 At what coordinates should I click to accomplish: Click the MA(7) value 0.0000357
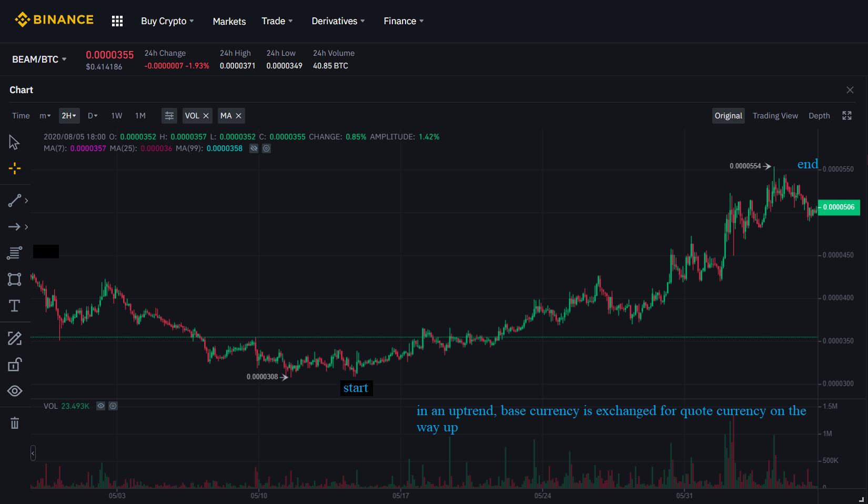click(x=88, y=148)
